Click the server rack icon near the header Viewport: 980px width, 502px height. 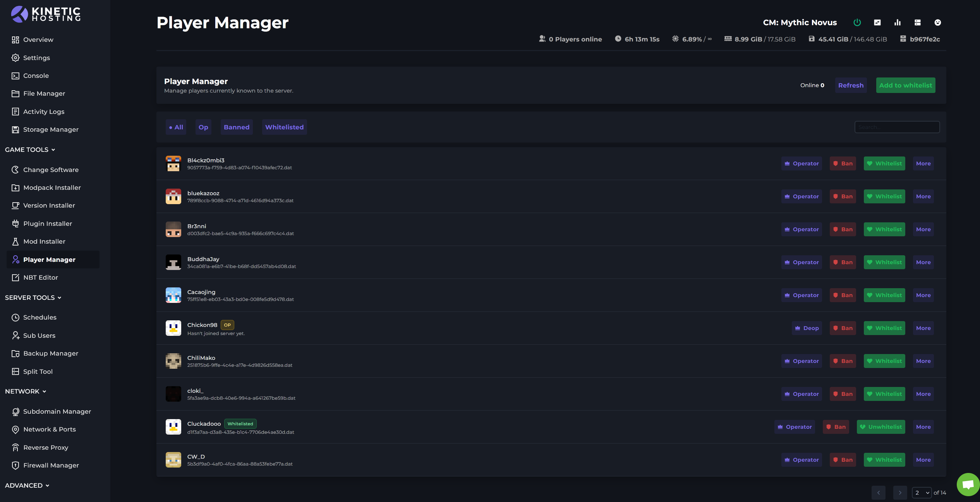918,22
